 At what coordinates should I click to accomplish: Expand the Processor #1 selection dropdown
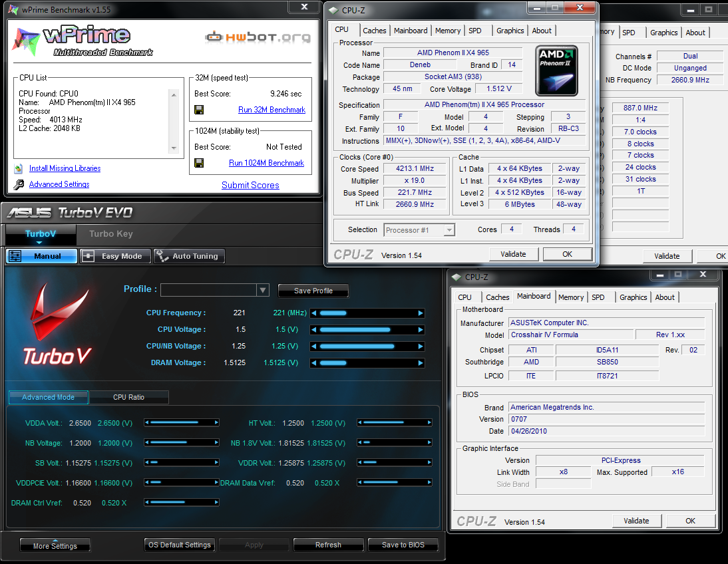tap(449, 230)
